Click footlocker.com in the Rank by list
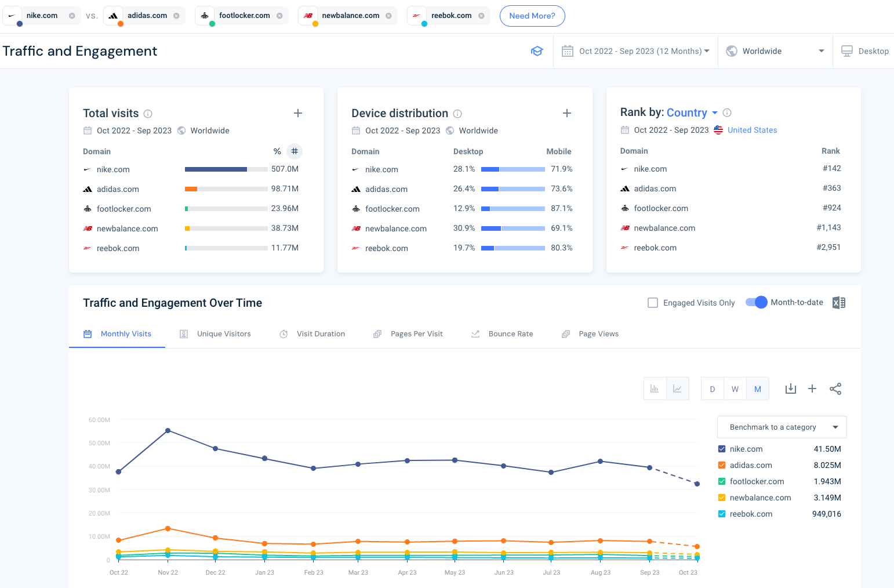Screen dimensions: 894x588 661,208
